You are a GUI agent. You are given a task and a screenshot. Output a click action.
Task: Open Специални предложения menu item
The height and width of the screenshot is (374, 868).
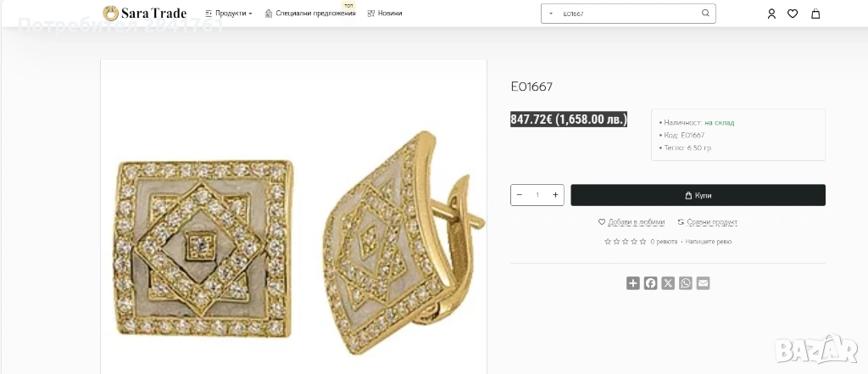[x=310, y=14]
